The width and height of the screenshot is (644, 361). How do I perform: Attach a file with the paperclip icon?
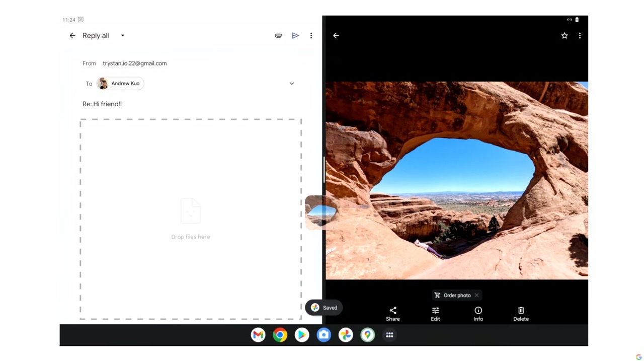click(278, 36)
